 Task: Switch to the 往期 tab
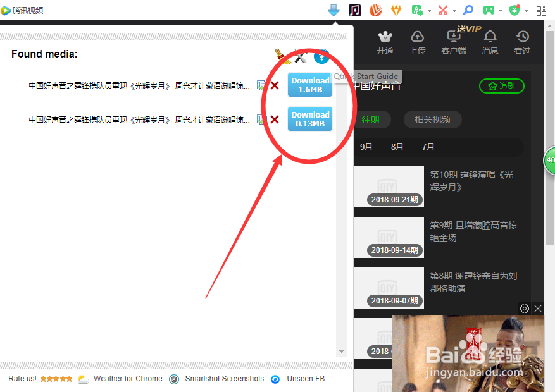pyautogui.click(x=370, y=120)
